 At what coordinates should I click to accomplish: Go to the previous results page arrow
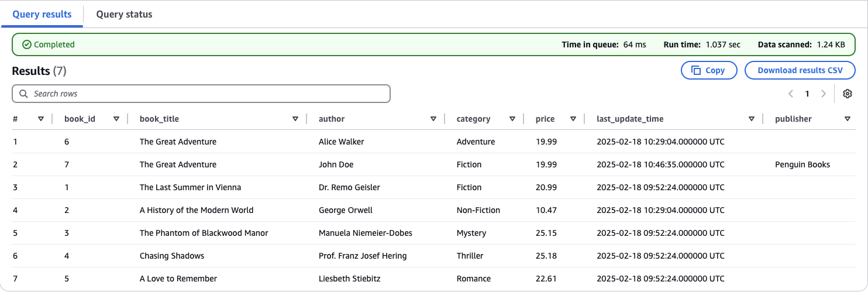[x=791, y=94]
